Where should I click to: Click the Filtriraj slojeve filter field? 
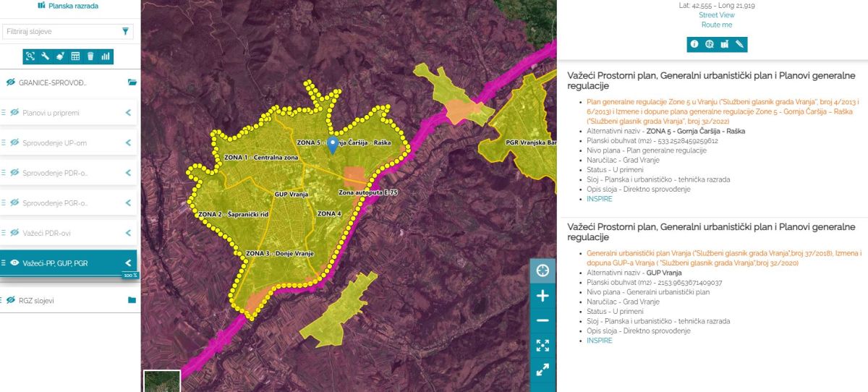(x=61, y=32)
